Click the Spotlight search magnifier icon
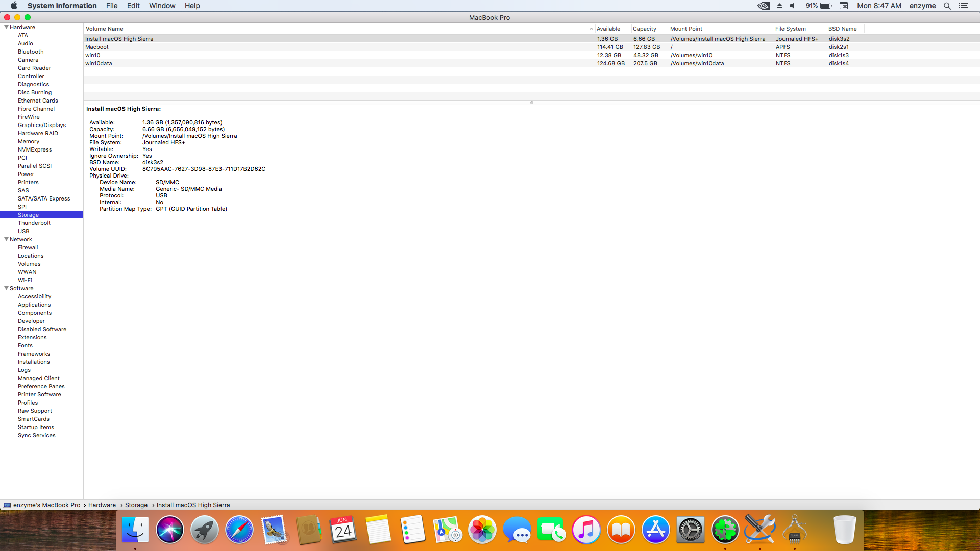This screenshot has width=980, height=551. pyautogui.click(x=947, y=6)
